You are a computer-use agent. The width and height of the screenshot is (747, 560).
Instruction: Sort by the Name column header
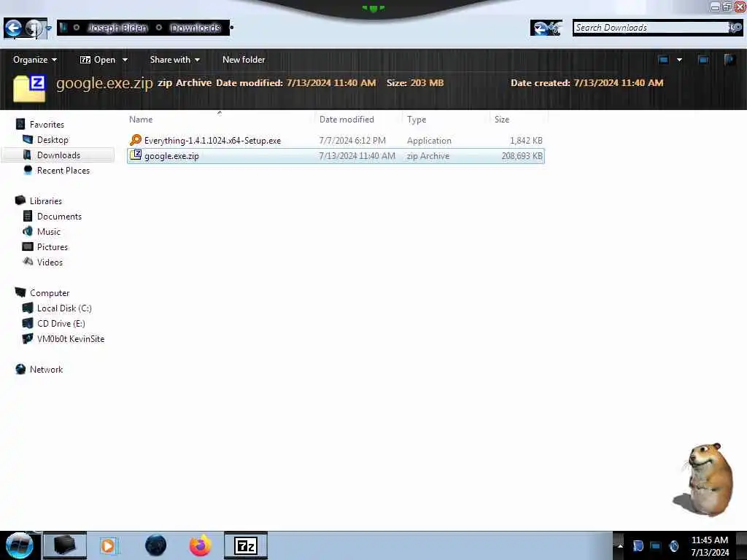click(x=141, y=120)
